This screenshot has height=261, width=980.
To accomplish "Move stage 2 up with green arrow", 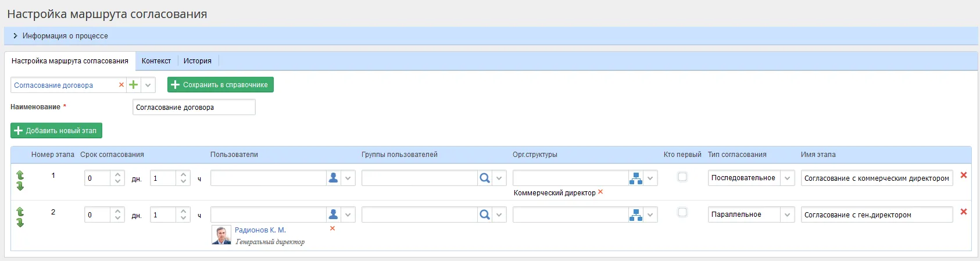I will pyautogui.click(x=20, y=211).
